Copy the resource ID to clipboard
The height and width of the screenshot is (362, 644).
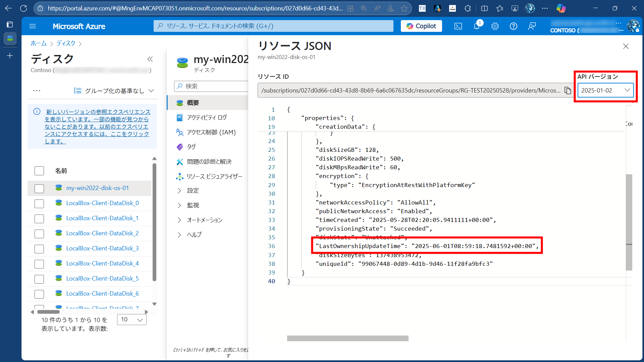(x=568, y=90)
